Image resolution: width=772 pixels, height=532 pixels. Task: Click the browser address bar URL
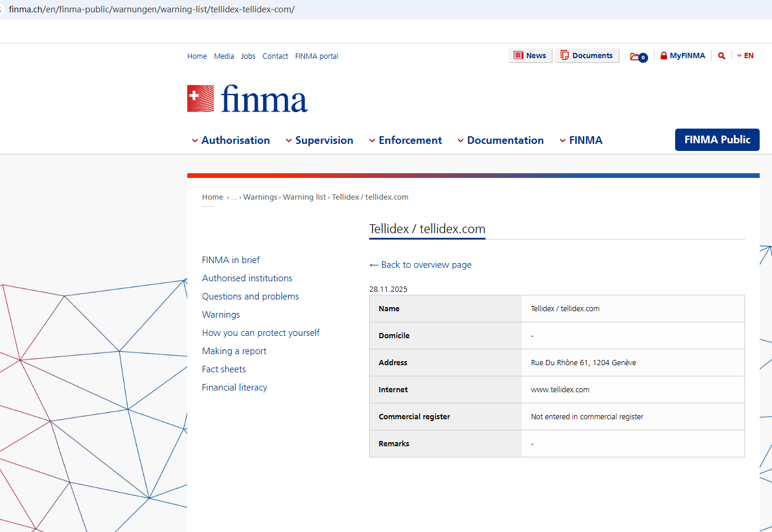pyautogui.click(x=153, y=9)
